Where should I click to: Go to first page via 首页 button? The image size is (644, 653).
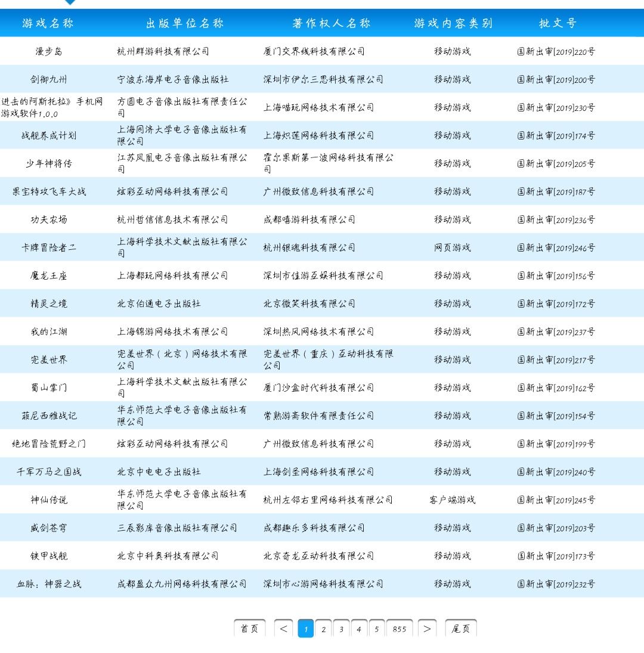[249, 629]
